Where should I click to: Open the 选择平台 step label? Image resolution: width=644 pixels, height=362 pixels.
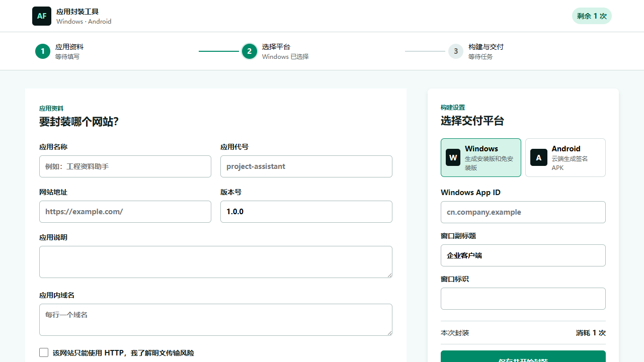click(x=276, y=47)
